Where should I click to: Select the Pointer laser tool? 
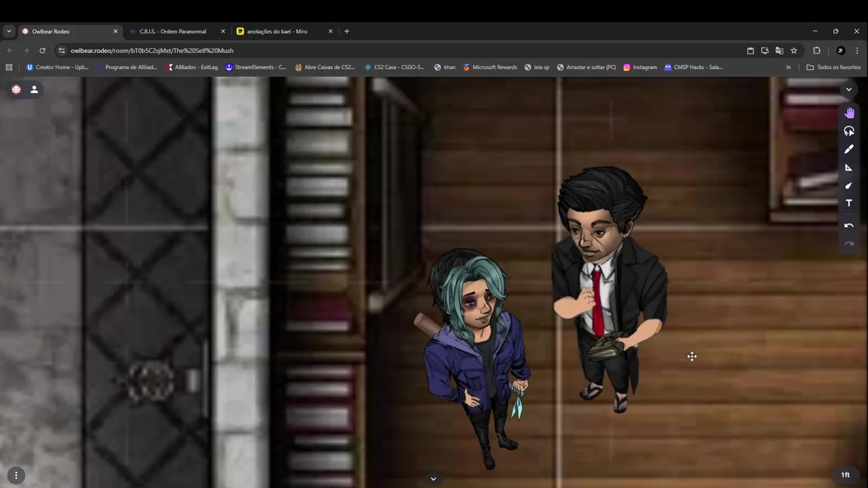[849, 185]
